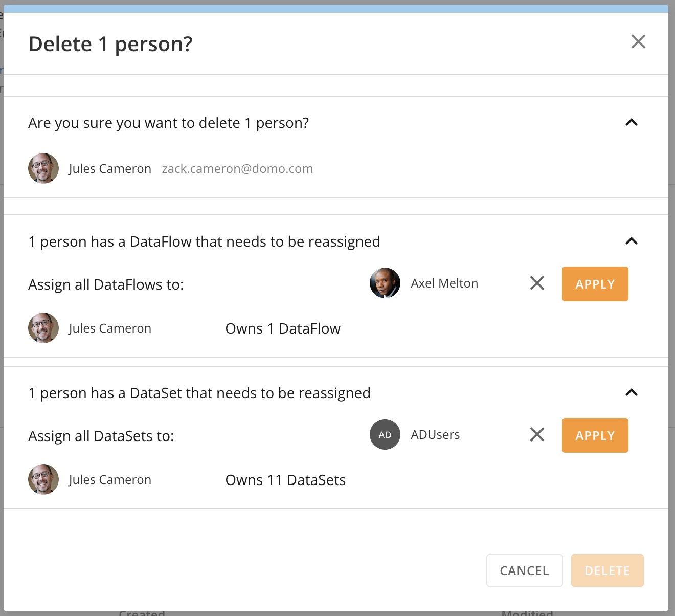The height and width of the screenshot is (616, 675).
Task: Click Jules Cameron's avatar beside the email
Action: point(43,168)
